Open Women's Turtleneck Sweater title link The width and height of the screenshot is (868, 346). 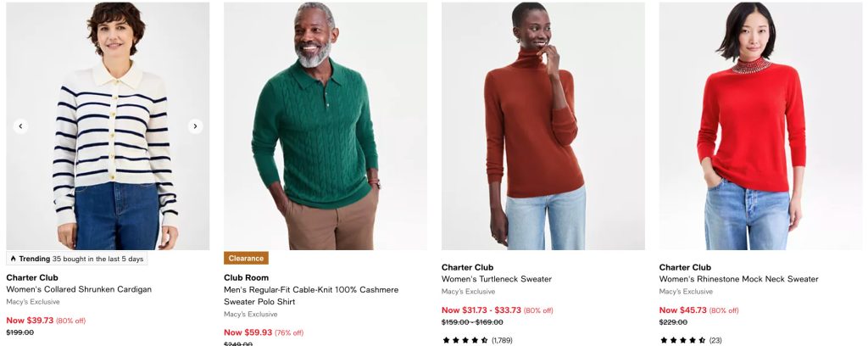point(497,279)
